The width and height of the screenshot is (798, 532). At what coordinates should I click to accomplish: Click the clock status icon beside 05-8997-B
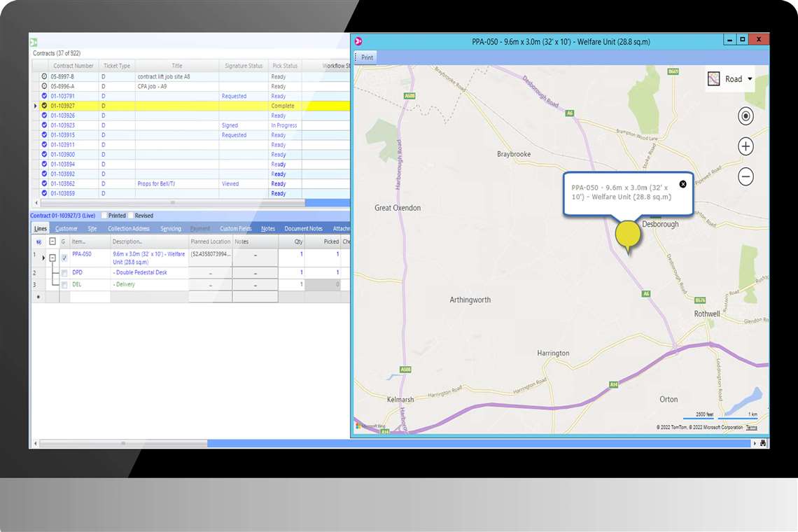click(x=43, y=76)
